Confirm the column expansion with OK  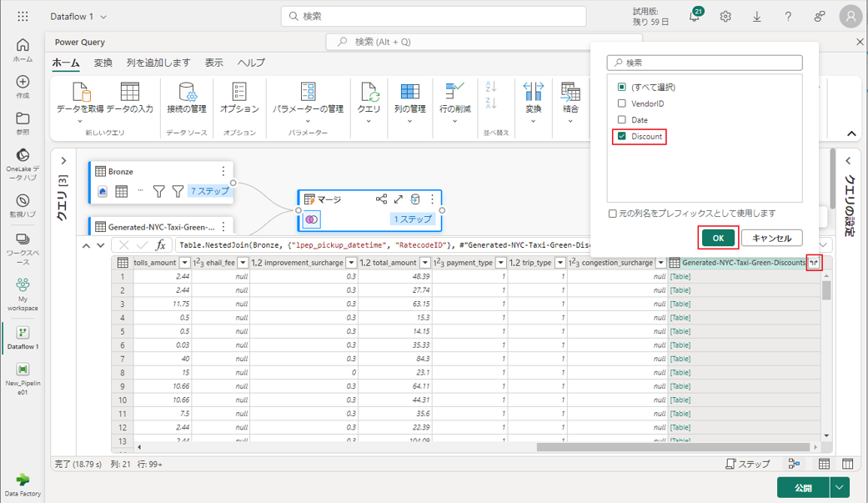(x=718, y=238)
